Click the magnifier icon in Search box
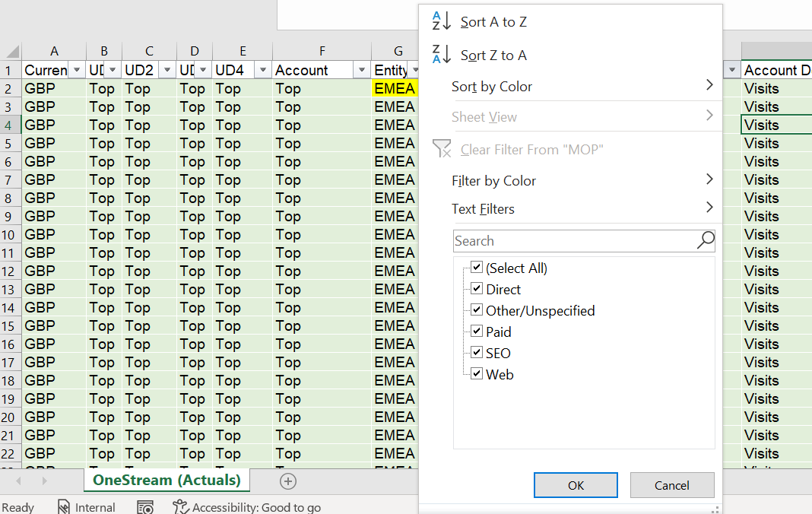 click(x=706, y=240)
